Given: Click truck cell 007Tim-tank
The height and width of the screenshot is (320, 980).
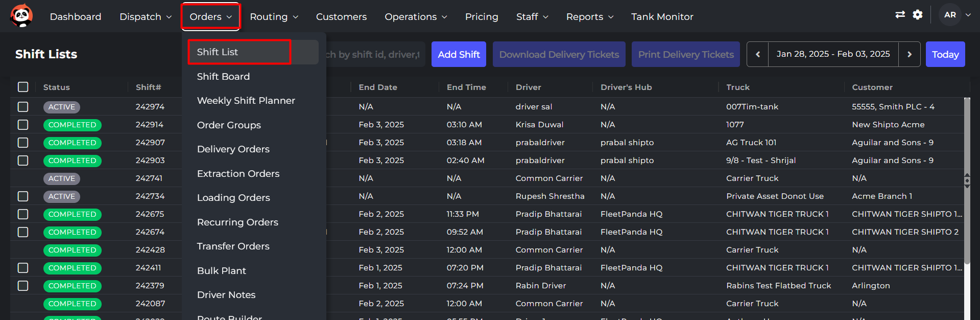Looking at the screenshot, I should pyautogui.click(x=752, y=107).
